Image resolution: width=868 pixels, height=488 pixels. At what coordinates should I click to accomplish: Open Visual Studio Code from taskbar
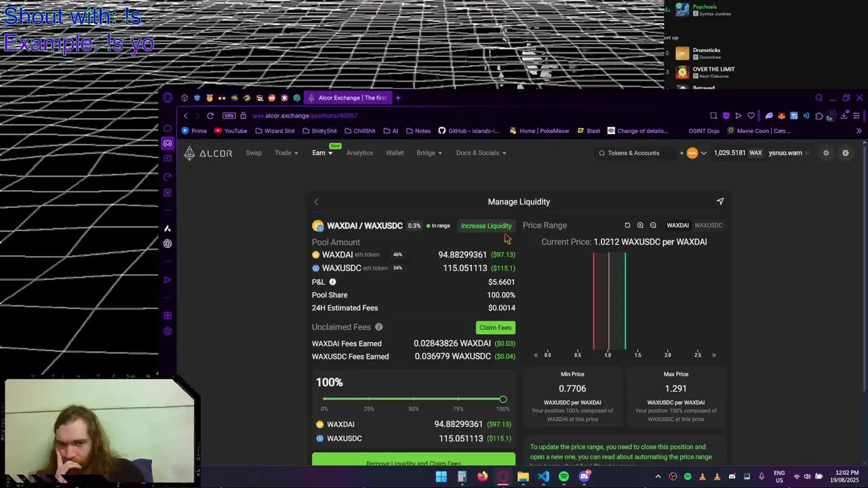[x=543, y=476]
